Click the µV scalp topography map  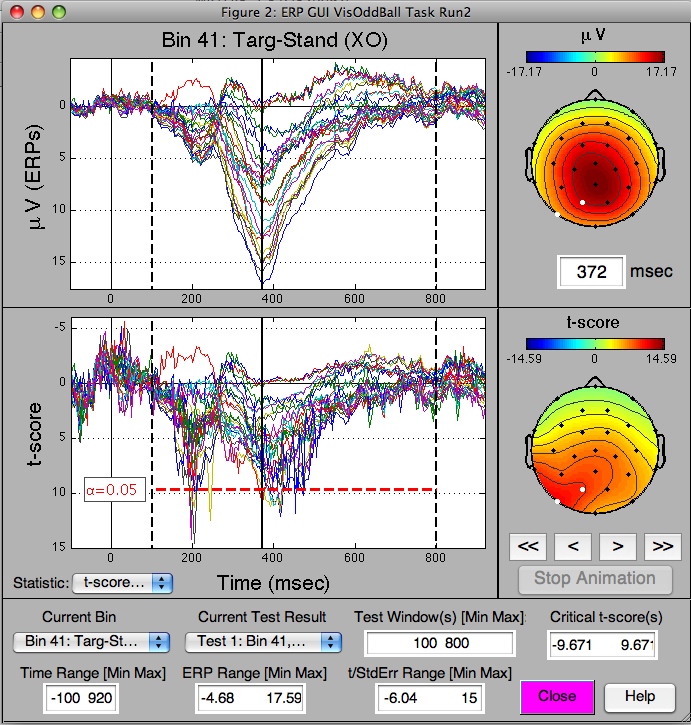click(594, 160)
